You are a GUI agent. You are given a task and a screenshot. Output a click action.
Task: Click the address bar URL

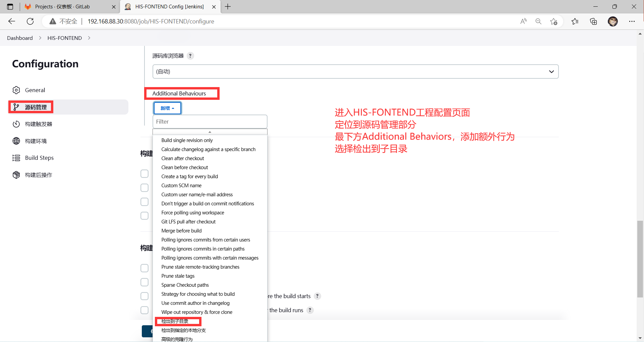click(151, 21)
